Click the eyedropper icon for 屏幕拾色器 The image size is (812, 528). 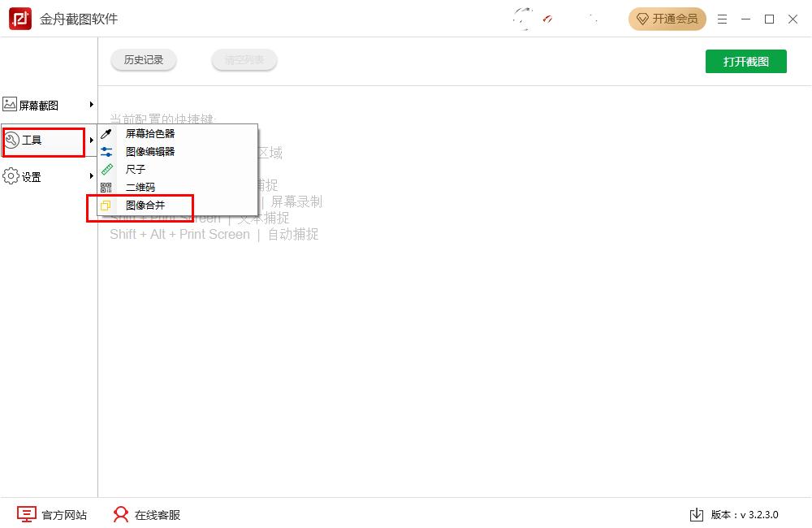pos(106,134)
